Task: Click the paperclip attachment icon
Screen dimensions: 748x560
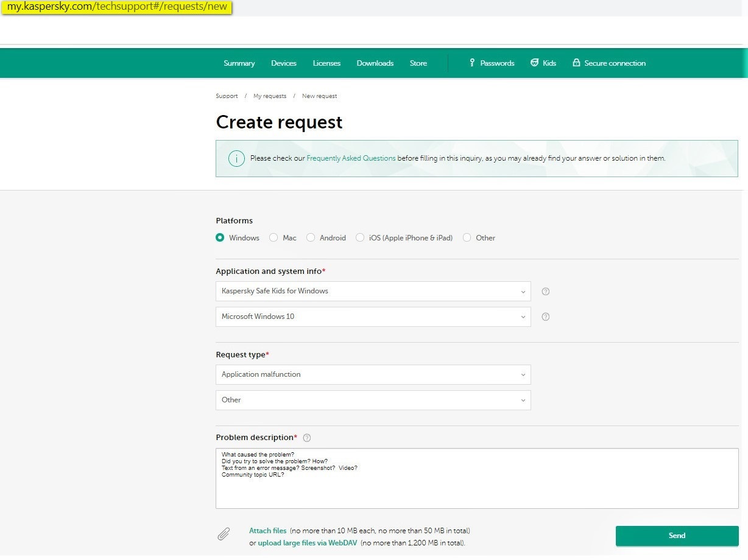Action: (x=224, y=534)
